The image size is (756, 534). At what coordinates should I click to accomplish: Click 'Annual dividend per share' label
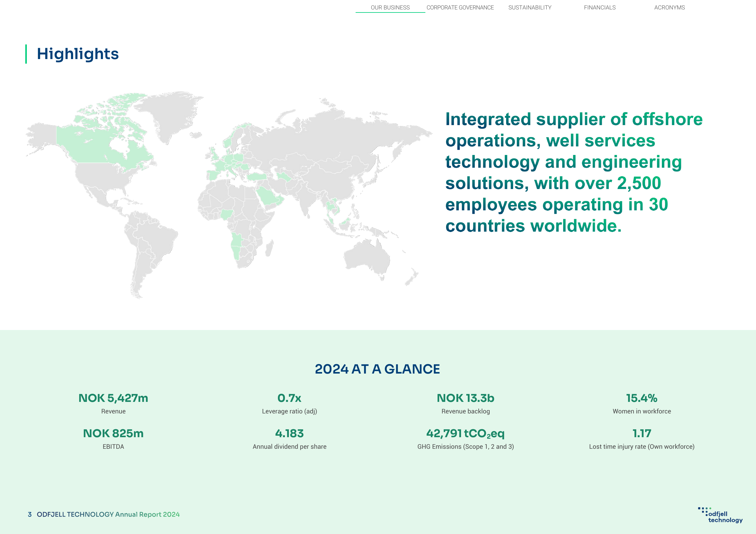point(289,447)
